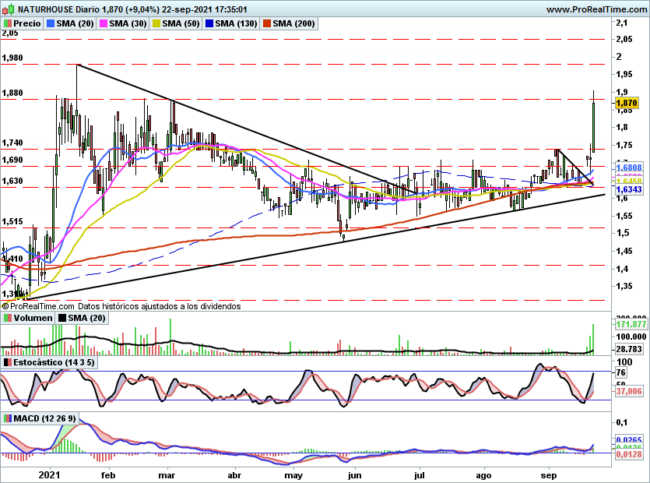Click the 2021 label on time axis
The image size is (650, 483).
[49, 475]
